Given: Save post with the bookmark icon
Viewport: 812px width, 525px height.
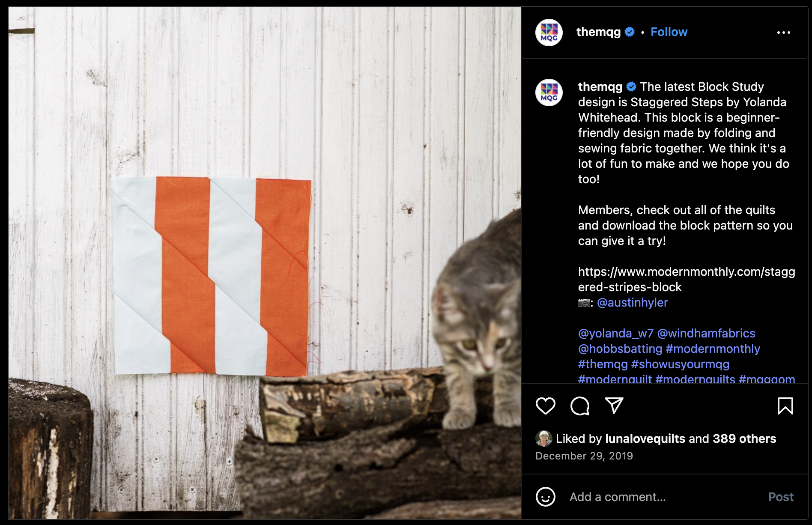Looking at the screenshot, I should tap(785, 406).
